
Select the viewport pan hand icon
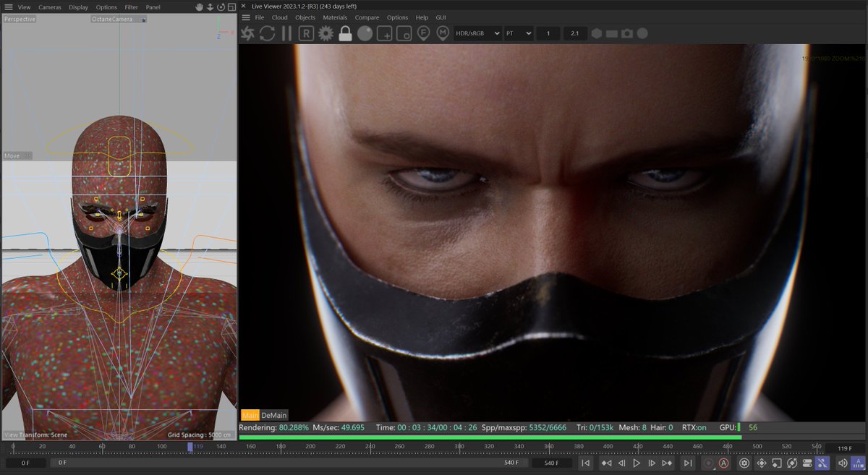click(x=200, y=7)
